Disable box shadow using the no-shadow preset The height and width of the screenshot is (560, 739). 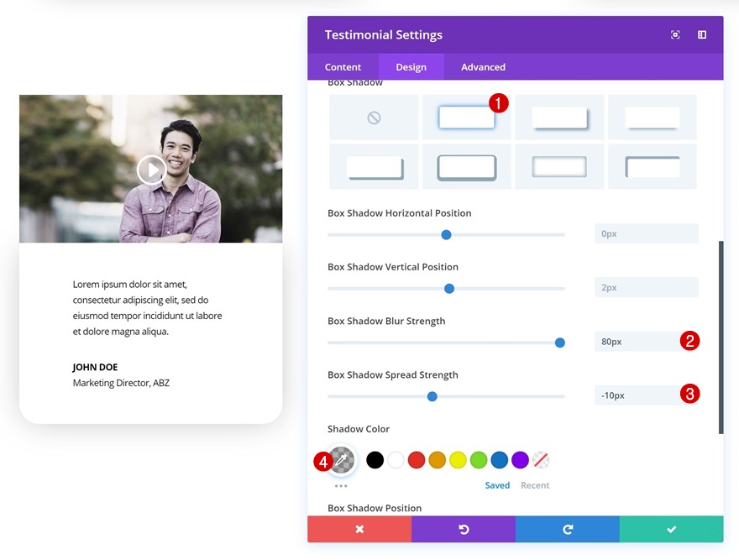point(374,117)
